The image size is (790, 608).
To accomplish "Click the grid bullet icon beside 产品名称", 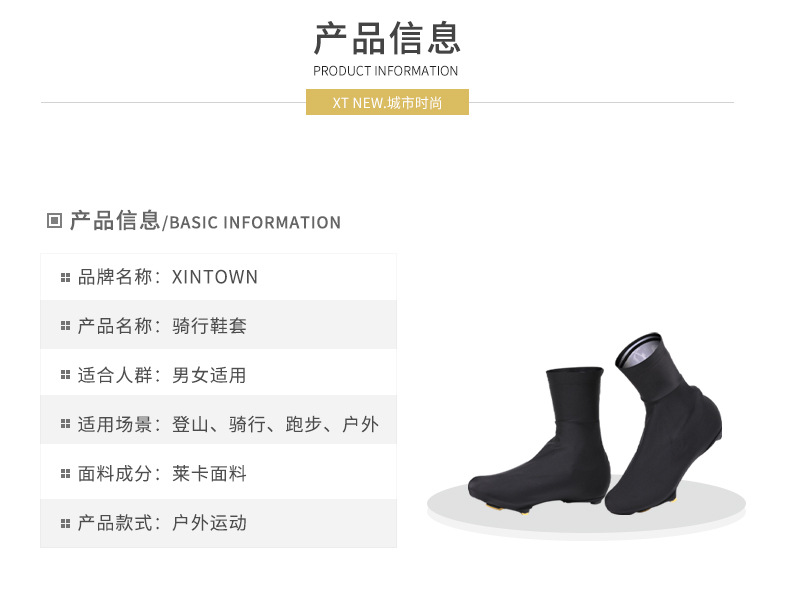I will point(65,326).
